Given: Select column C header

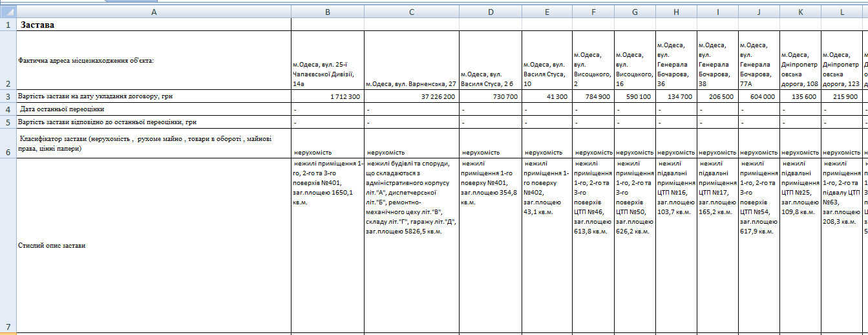Looking at the screenshot, I should click(x=411, y=11).
